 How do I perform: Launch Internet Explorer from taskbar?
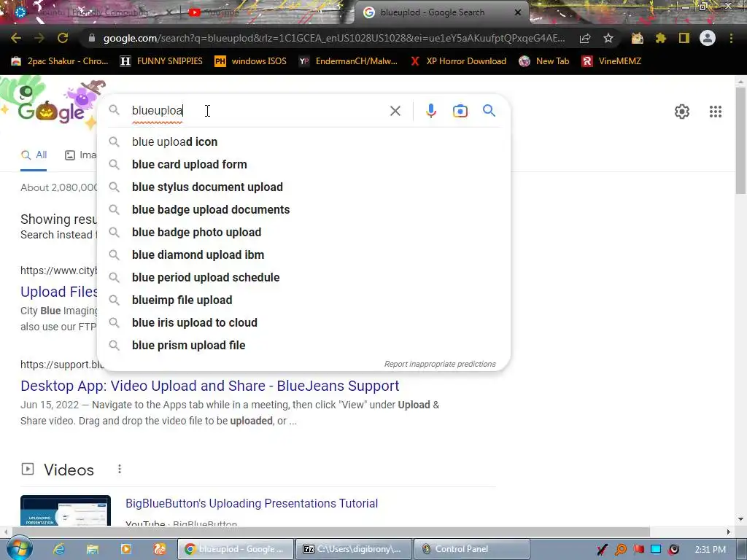tap(59, 549)
